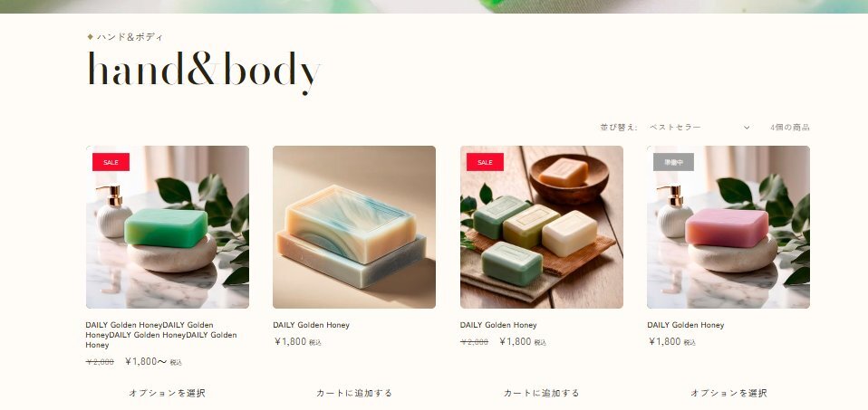868x410 pixels.
Task: Click the green soap product image
Action: (x=168, y=227)
